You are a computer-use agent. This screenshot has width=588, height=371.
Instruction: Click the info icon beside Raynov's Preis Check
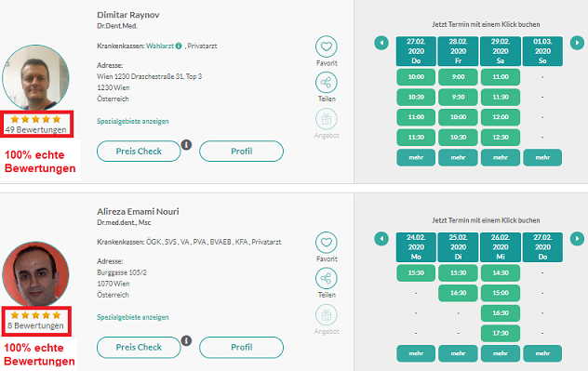click(186, 144)
